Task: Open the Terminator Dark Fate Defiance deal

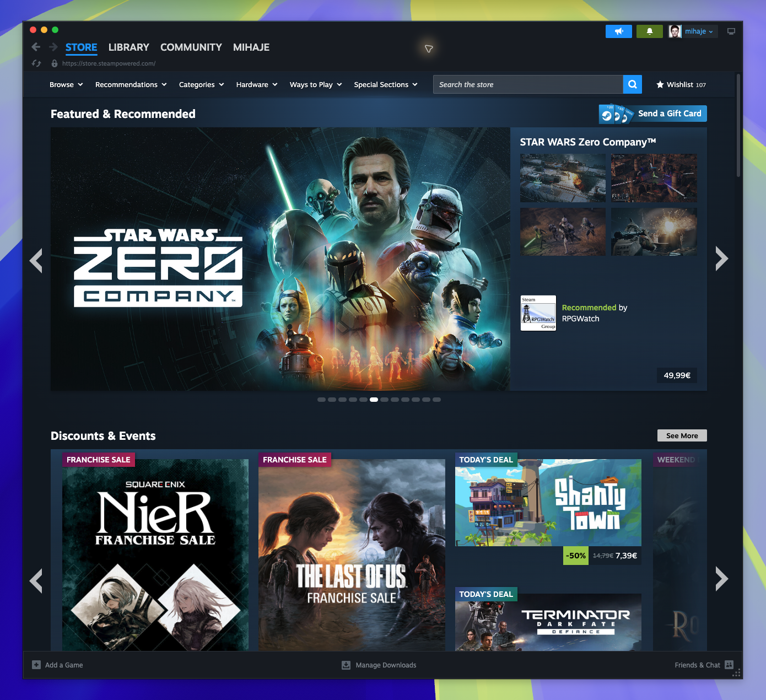Action: pos(548,622)
